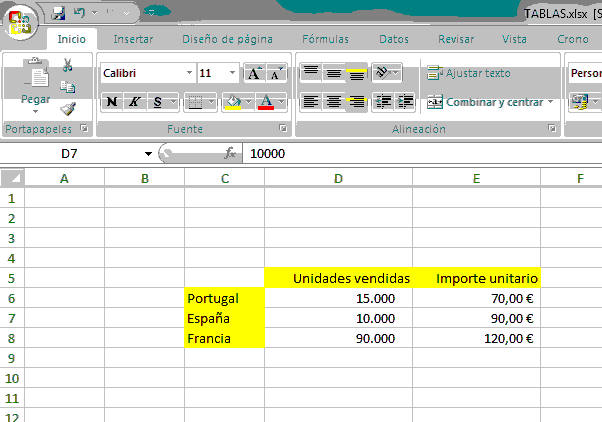Viewport: 602px width, 422px height.
Task: Undo the last action
Action: [79, 13]
